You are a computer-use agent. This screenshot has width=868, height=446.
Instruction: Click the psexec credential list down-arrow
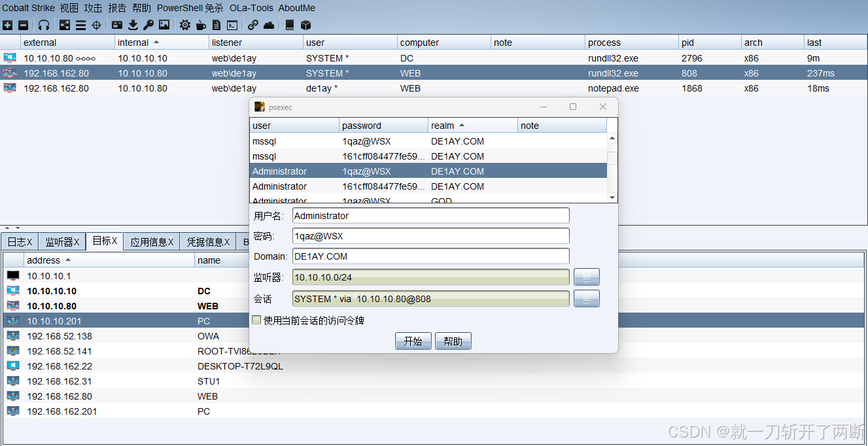[612, 197]
